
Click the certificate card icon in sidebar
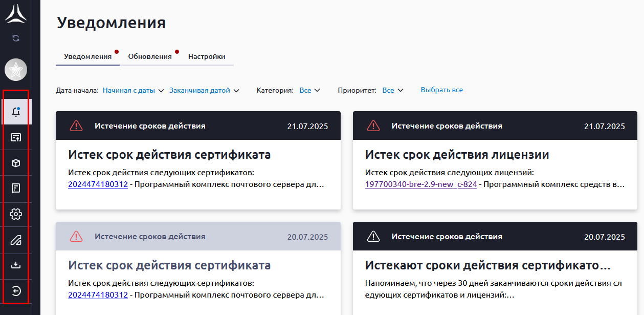point(16,137)
